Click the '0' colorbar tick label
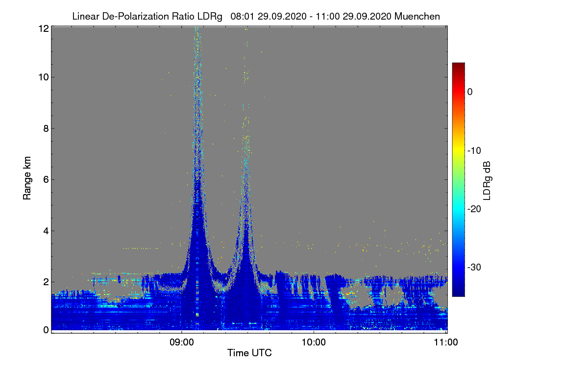This screenshot has height=392, width=588. (470, 92)
